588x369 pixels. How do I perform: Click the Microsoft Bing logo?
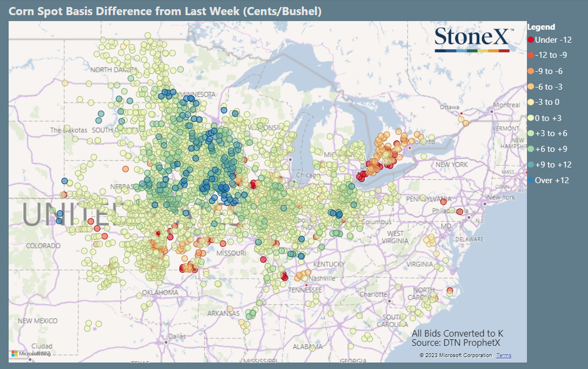[x=31, y=354]
